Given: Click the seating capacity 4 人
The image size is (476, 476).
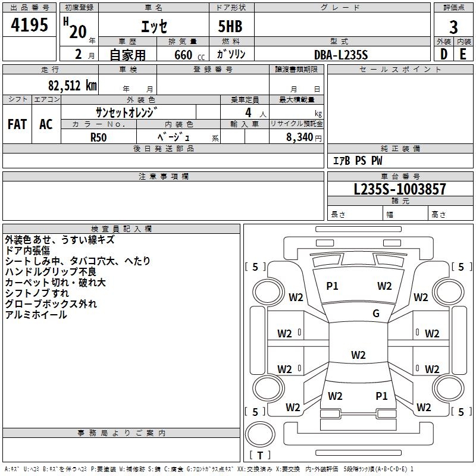Looking at the screenshot, I should click(256, 113).
